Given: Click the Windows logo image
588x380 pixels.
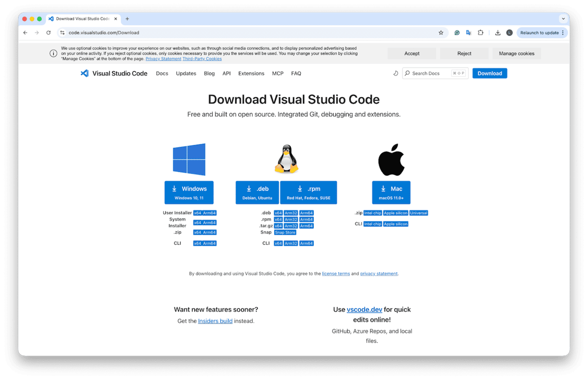Looking at the screenshot, I should click(x=189, y=159).
